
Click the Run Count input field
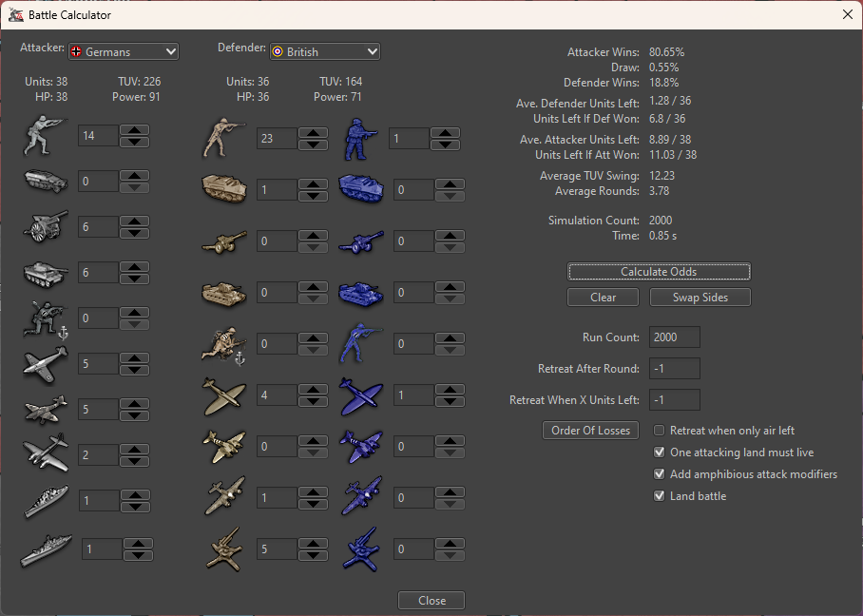(675, 337)
